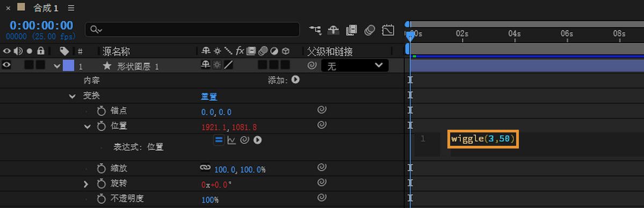Click the video eye column header icon

[6, 51]
